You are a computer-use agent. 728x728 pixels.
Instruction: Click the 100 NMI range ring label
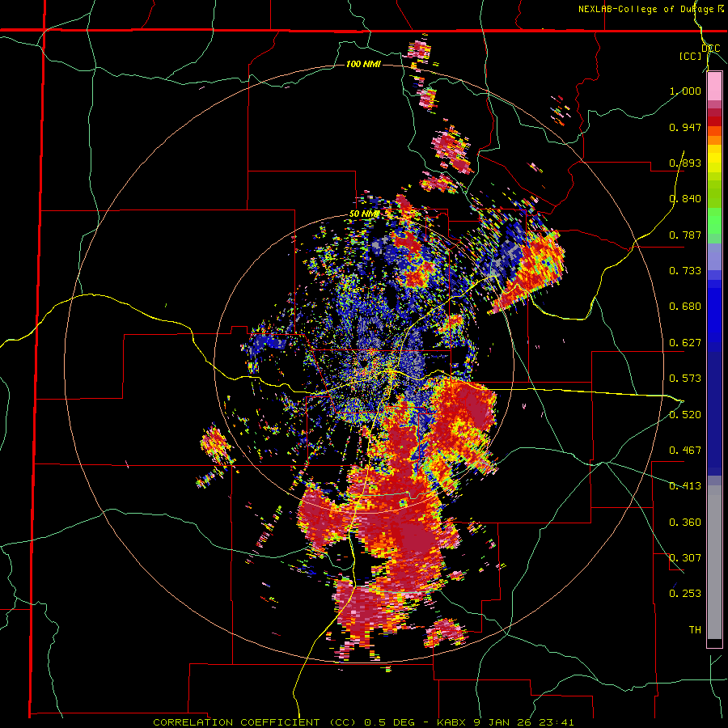(x=363, y=64)
